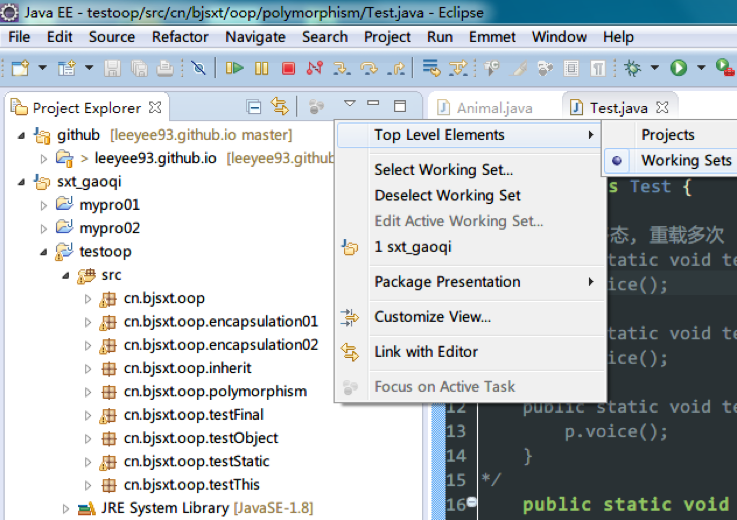
Task: Click the Suspend debug icon
Action: tap(261, 69)
